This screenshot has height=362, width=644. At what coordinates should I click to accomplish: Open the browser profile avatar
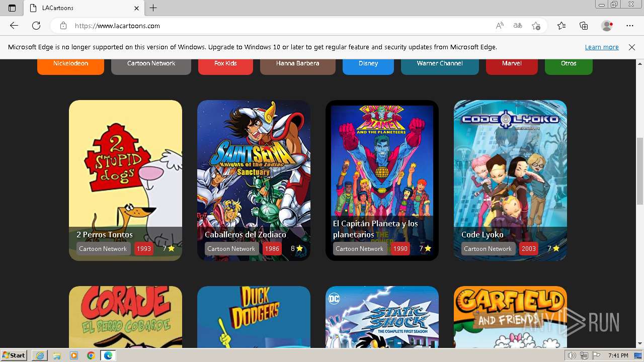click(607, 26)
